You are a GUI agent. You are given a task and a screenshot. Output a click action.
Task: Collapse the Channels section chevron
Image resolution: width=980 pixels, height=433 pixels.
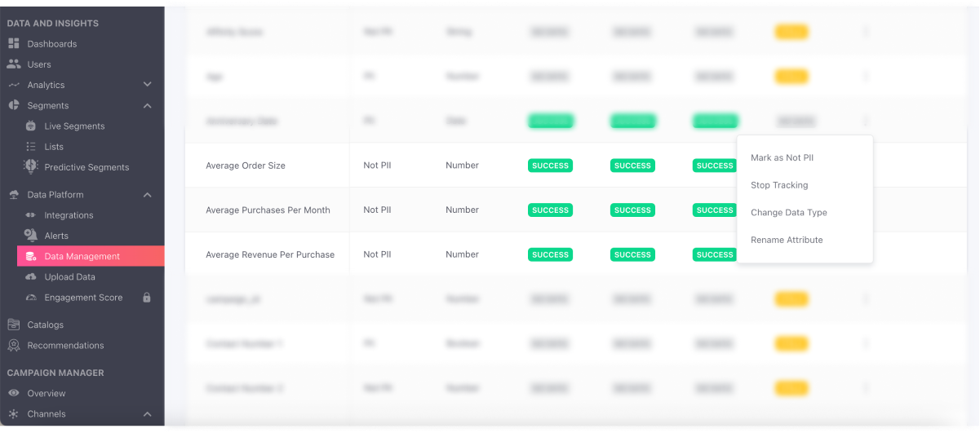148,414
